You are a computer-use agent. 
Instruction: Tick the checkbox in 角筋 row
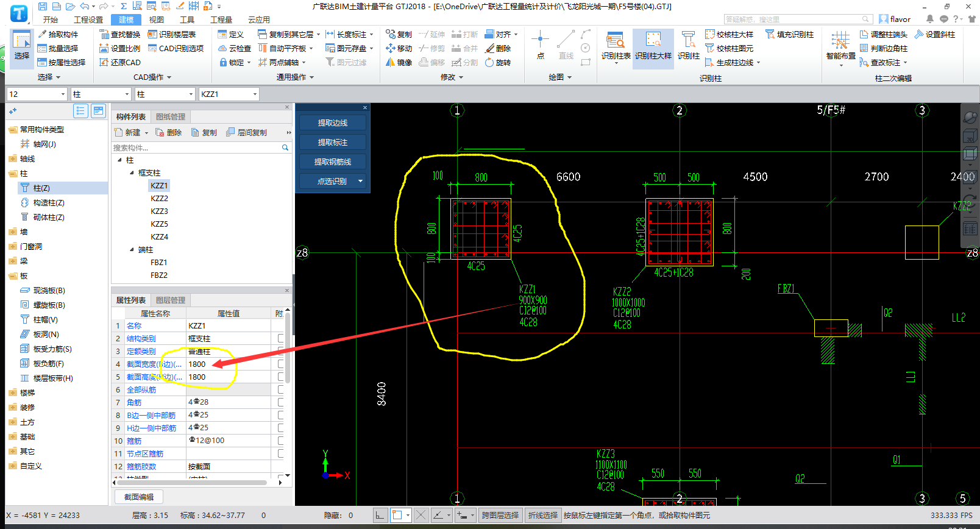point(281,402)
